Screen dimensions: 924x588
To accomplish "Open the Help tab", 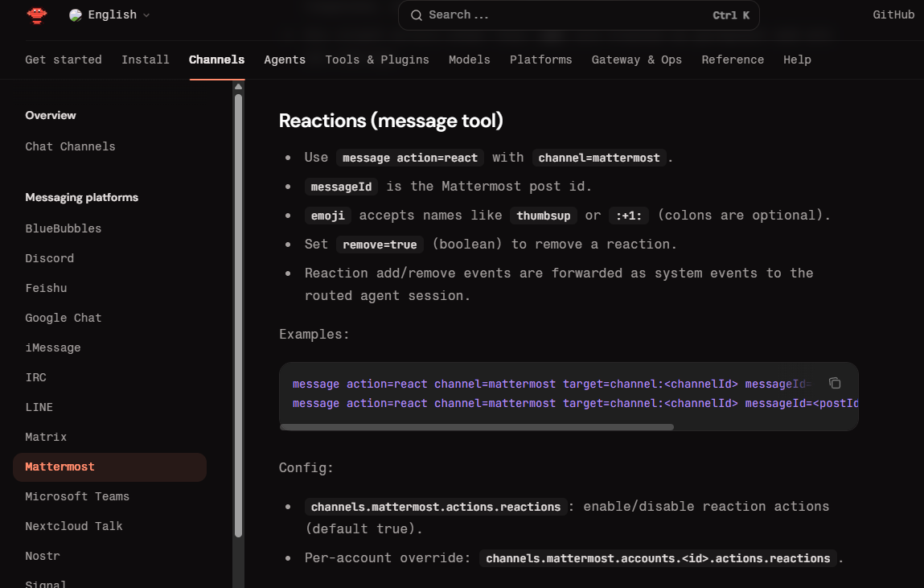I will (x=797, y=60).
